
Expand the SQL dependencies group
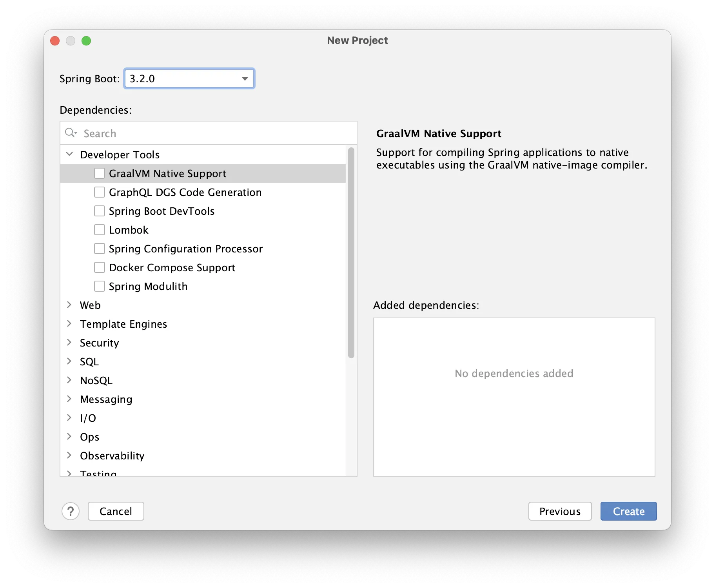(x=69, y=361)
